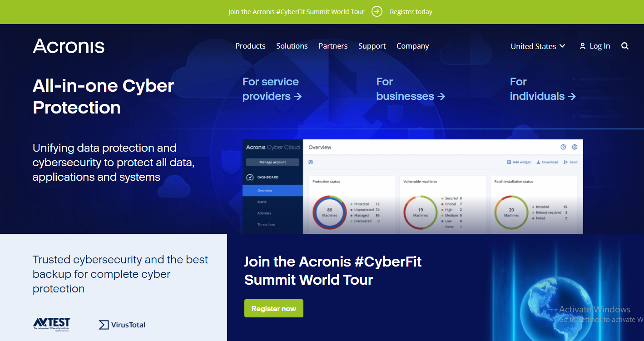Click the Vulnerable machines donut chart
The image size is (644, 341).
tap(421, 213)
